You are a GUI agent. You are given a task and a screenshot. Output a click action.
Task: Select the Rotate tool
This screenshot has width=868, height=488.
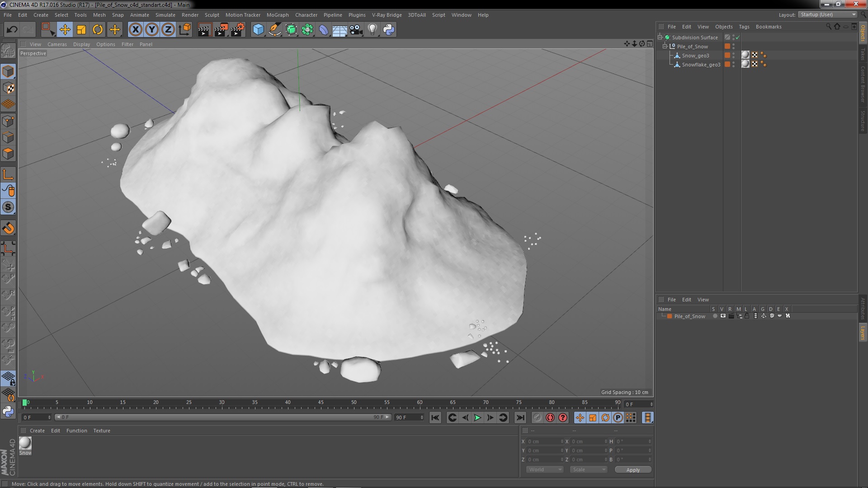point(98,30)
